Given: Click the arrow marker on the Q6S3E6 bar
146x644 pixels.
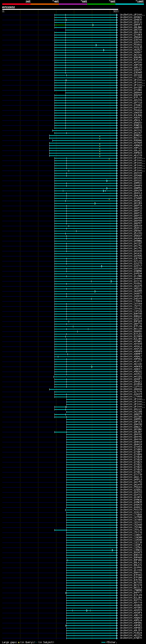Looking at the screenshot, I should point(95,204).
